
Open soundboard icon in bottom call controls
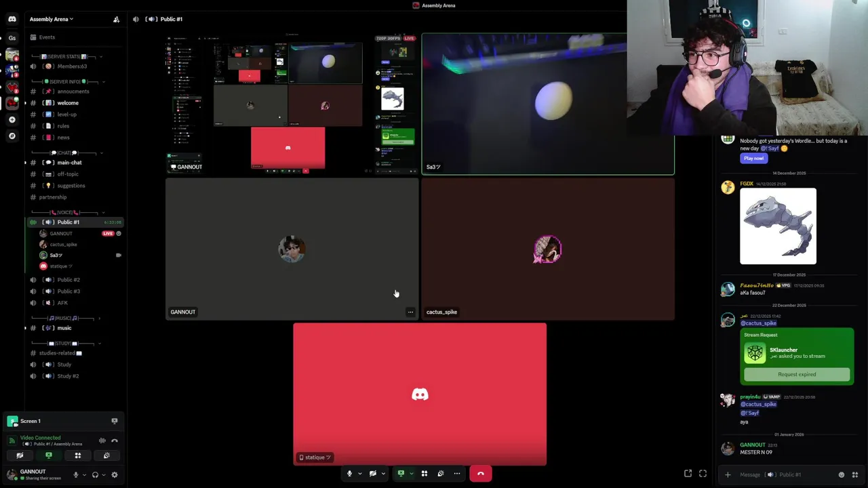(x=441, y=474)
